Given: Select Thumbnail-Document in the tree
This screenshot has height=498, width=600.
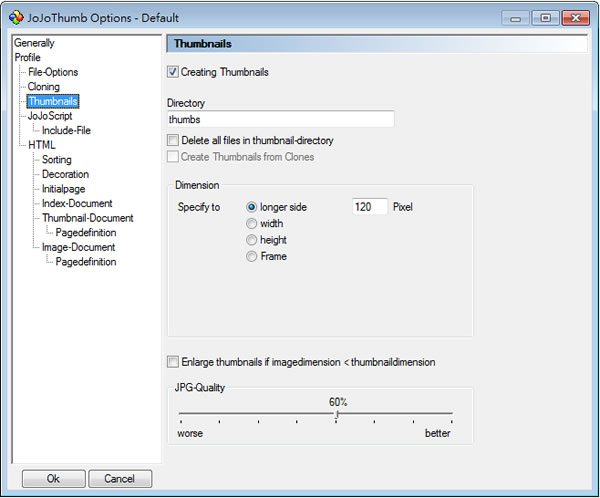Looking at the screenshot, I should tap(88, 218).
